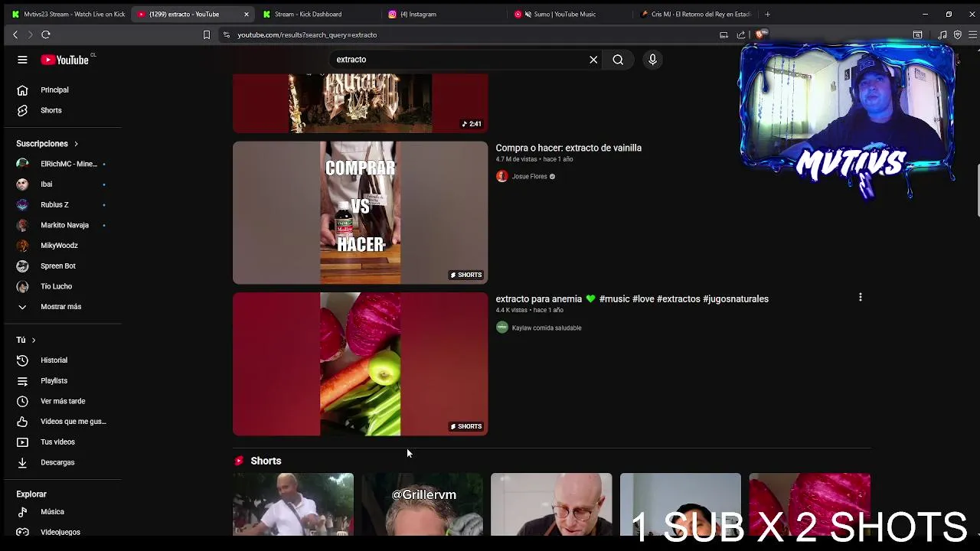Viewport: 980px width, 551px height.
Task: Open Josue Flores channel
Action: [529, 176]
